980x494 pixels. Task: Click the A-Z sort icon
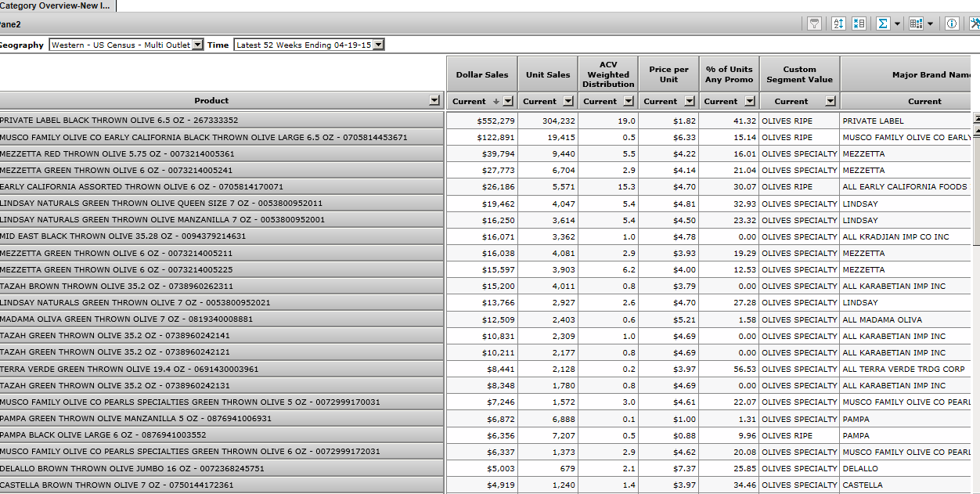pos(838,23)
